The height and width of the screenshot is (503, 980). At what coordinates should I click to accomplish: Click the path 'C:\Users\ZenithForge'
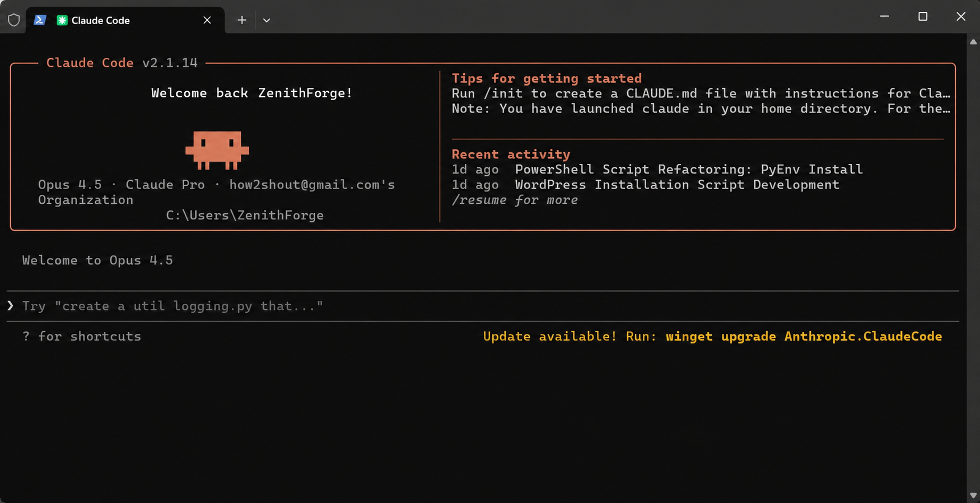pos(245,215)
